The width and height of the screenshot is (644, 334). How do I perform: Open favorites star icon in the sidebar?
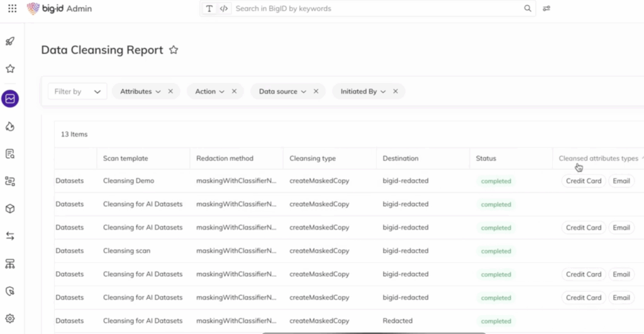(x=10, y=69)
